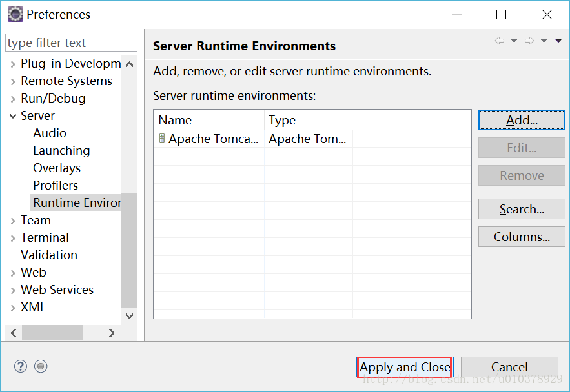Open the forward history dropdown arrow
Screen dimensions: 570x392
[x=544, y=41]
